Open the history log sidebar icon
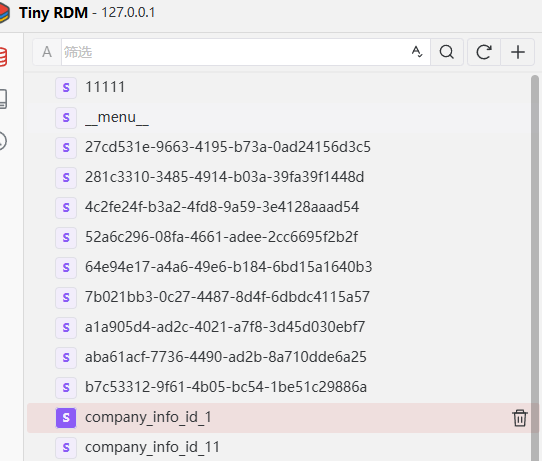Screen dimensions: 542x461 (x=3, y=141)
